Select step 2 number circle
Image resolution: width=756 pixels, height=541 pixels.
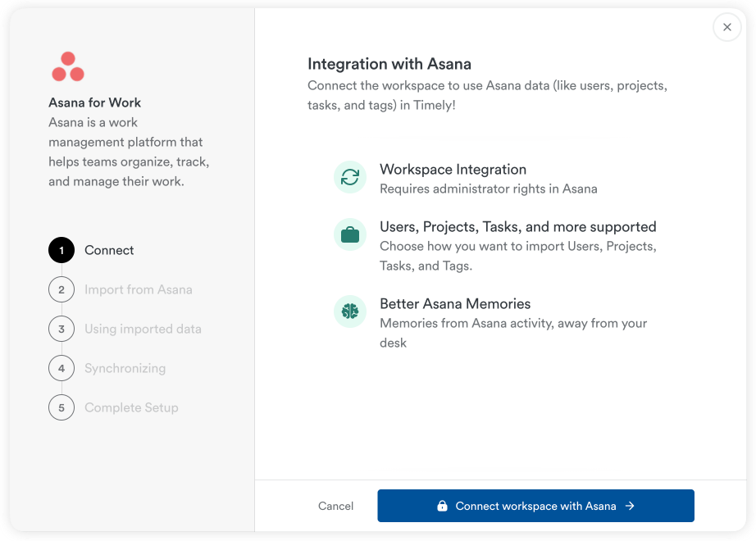point(61,289)
